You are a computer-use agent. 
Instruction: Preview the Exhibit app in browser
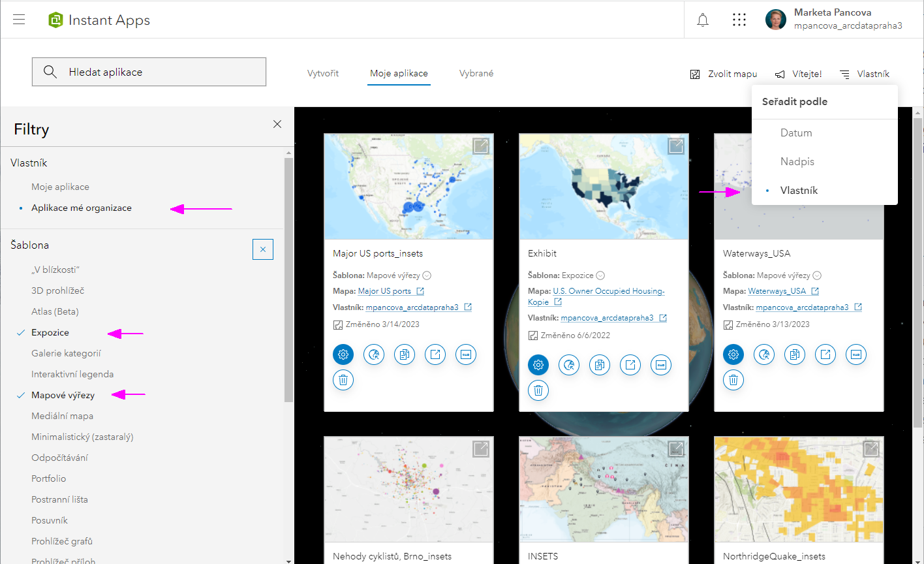[569, 365]
